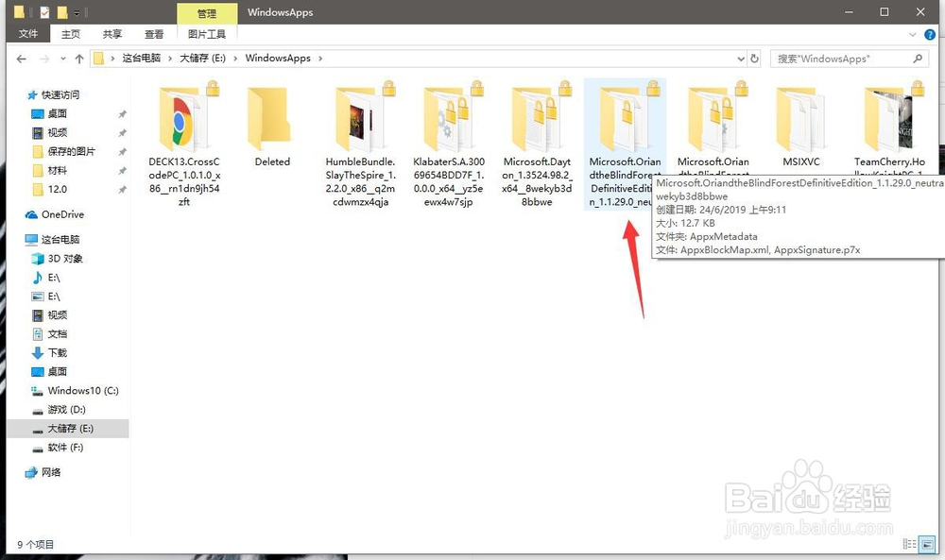945x560 pixels.
Task: Go back with the Back arrow
Action: pos(22,59)
